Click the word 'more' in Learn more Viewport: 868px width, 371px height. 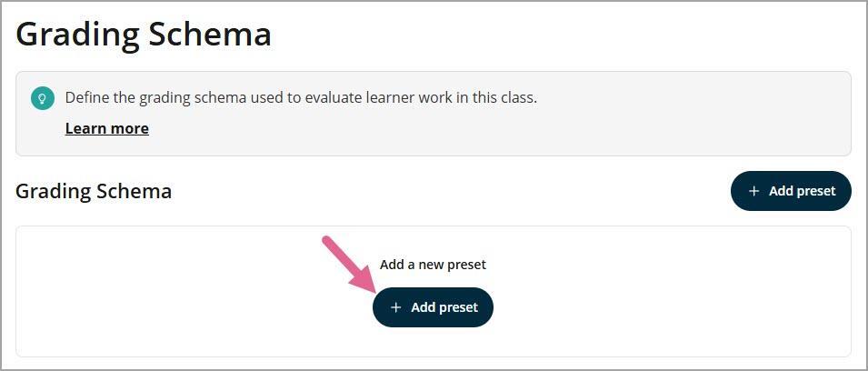pyautogui.click(x=128, y=128)
